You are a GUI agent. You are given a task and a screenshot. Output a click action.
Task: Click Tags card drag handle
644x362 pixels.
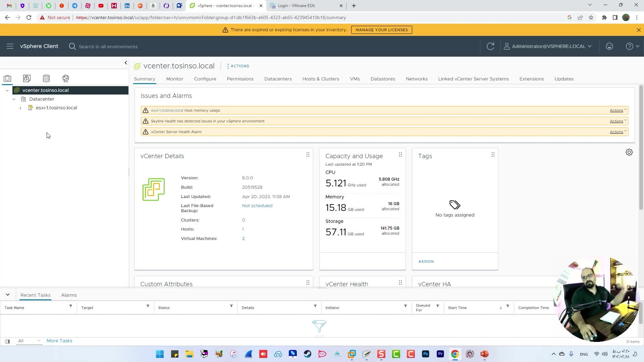click(x=493, y=155)
